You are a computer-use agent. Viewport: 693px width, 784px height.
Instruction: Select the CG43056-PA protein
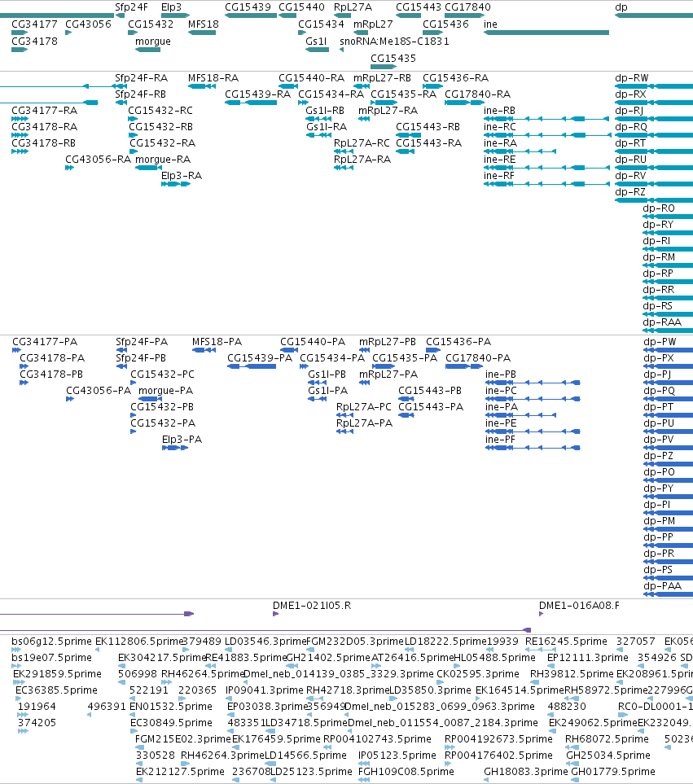click(x=70, y=398)
